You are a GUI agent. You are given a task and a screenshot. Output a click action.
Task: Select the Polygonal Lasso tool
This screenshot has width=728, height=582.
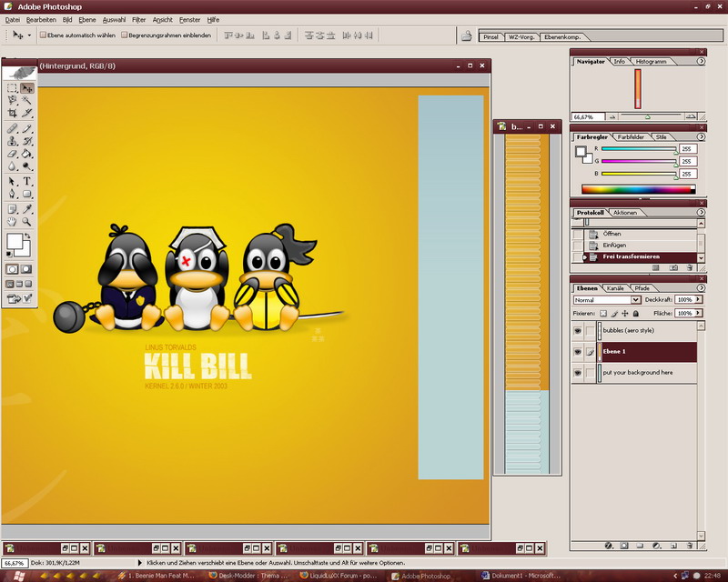click(12, 100)
